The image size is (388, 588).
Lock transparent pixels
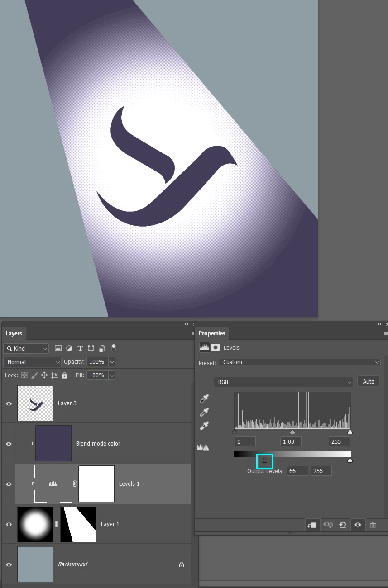pyautogui.click(x=24, y=375)
